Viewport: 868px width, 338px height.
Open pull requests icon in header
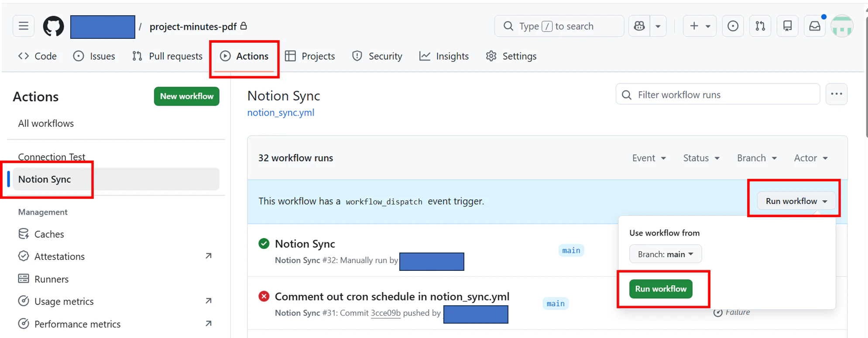pyautogui.click(x=760, y=26)
